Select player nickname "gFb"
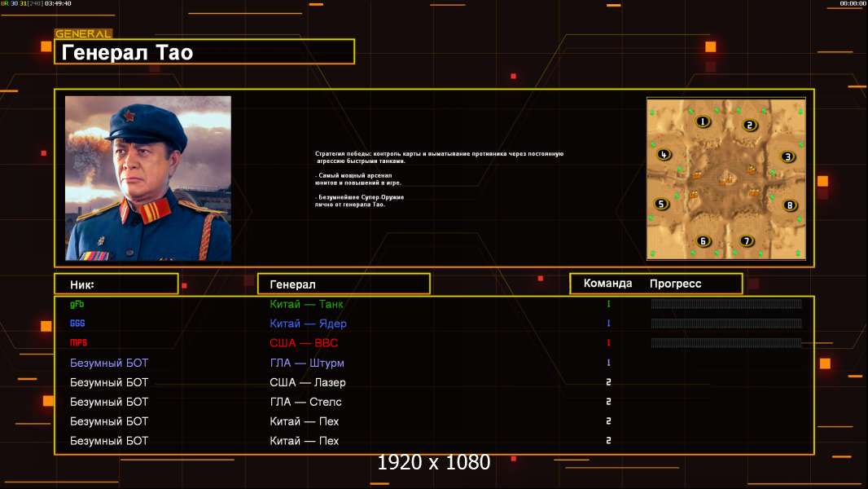Screen dimensions: 868x489 (77, 304)
